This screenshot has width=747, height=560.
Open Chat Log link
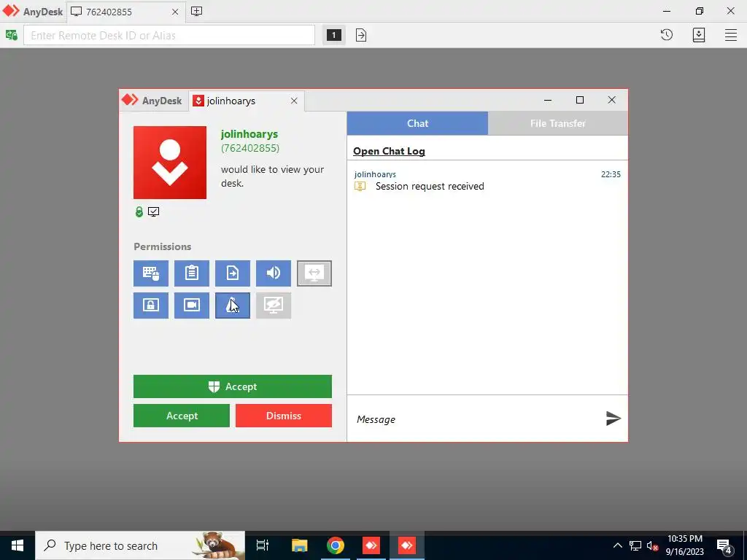click(389, 151)
